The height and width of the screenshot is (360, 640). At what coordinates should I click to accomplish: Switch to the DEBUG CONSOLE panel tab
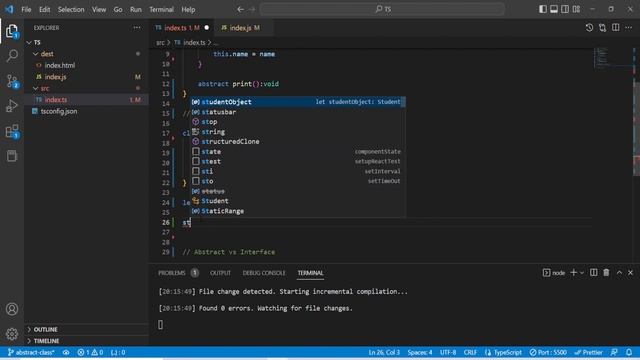[x=264, y=273]
